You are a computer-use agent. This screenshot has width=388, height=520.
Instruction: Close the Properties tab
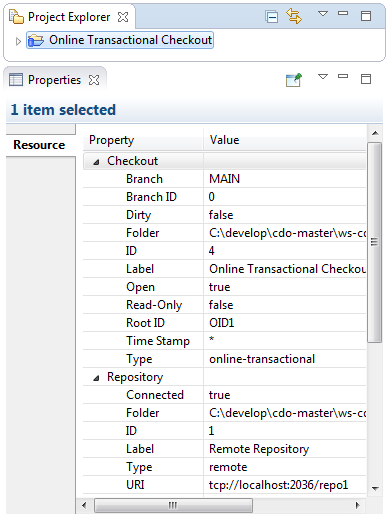pyautogui.click(x=94, y=80)
